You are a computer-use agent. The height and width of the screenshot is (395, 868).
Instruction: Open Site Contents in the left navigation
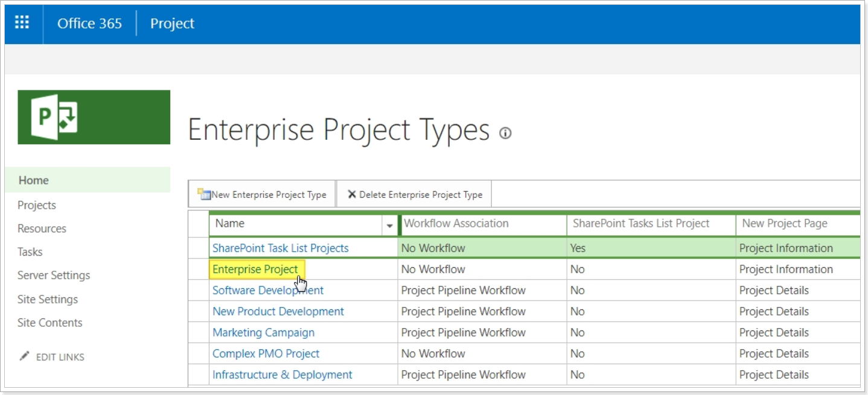(x=50, y=323)
